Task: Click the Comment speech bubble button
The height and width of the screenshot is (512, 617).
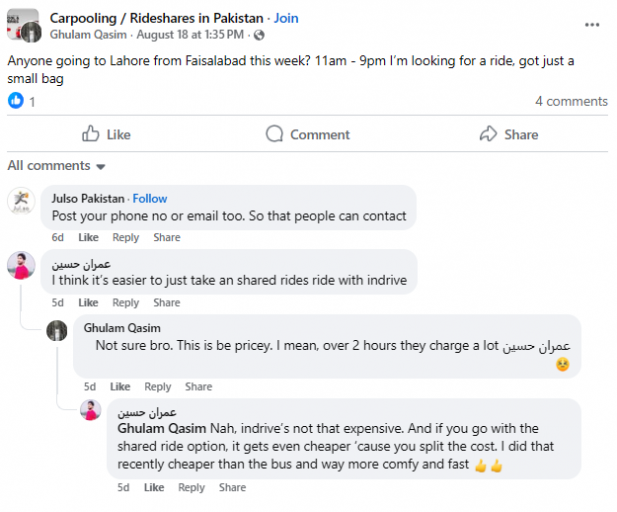Action: click(308, 134)
